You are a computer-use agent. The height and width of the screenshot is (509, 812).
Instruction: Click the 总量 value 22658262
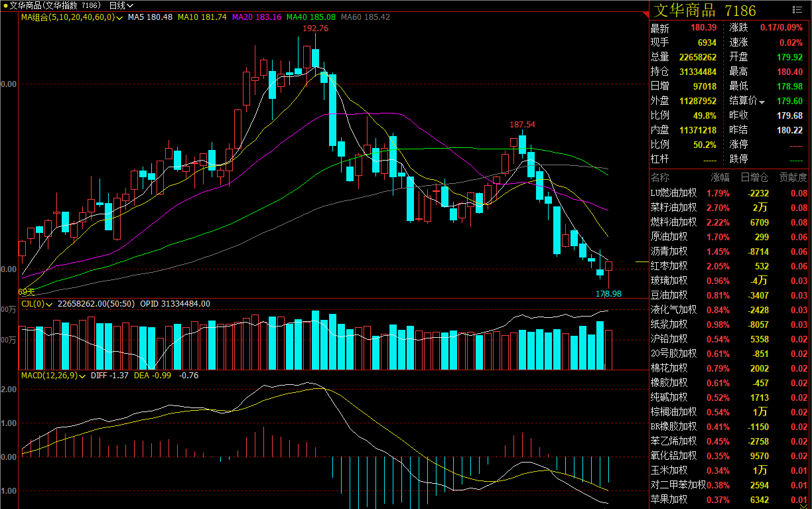[697, 57]
